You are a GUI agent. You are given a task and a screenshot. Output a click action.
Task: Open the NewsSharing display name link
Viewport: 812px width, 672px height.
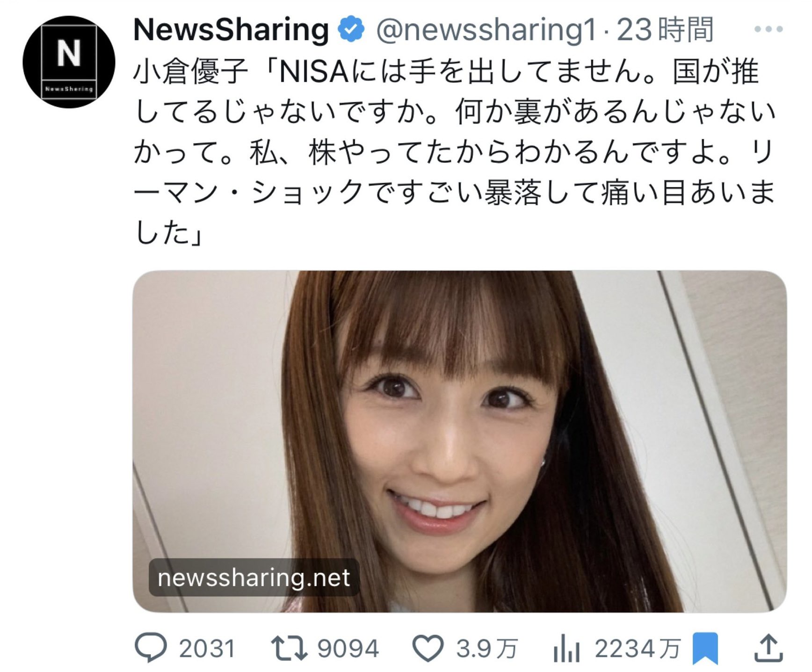click(231, 29)
